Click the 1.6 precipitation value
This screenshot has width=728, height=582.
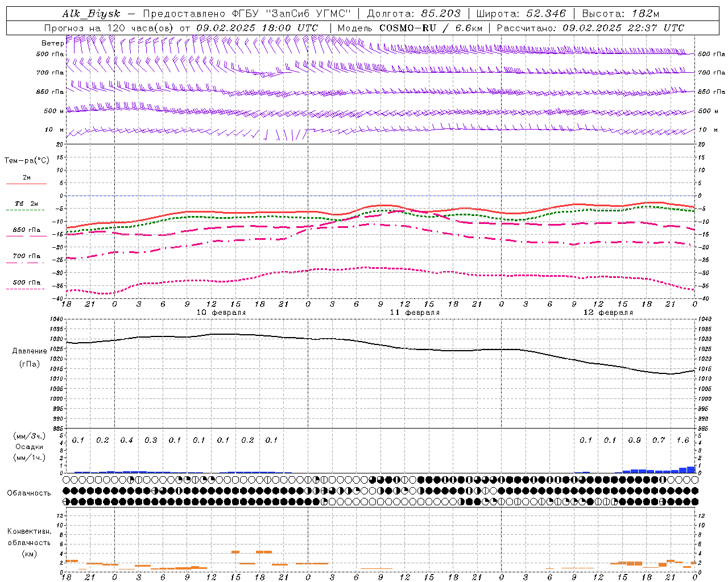(682, 440)
